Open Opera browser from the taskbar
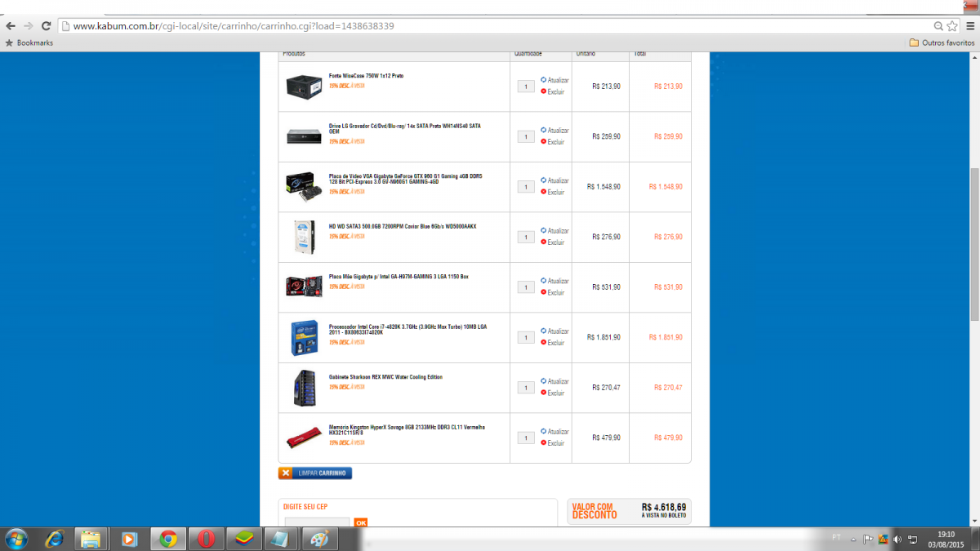Image resolution: width=980 pixels, height=551 pixels. pos(206,539)
